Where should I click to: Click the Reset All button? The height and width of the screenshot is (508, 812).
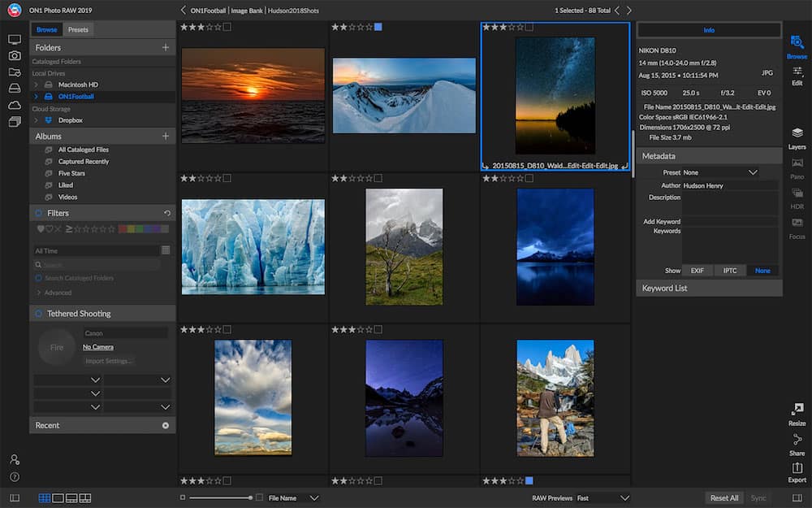pyautogui.click(x=723, y=497)
